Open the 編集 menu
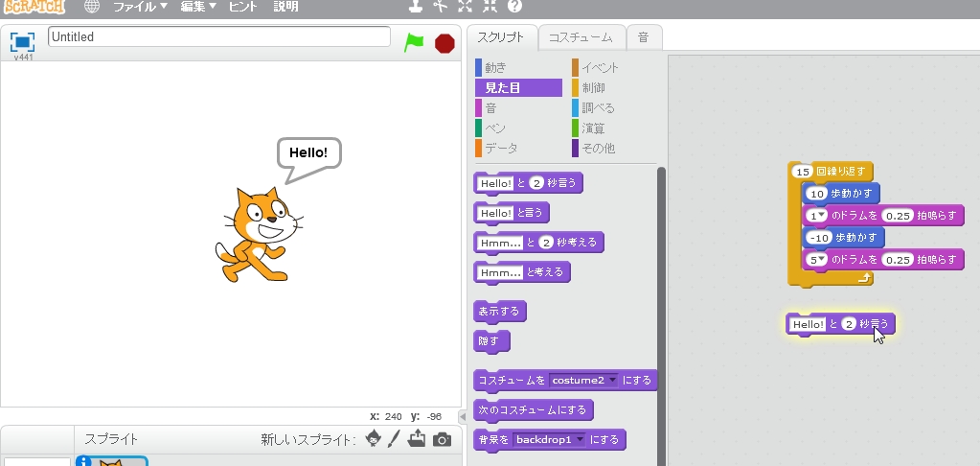Image resolution: width=980 pixels, height=466 pixels. pyautogui.click(x=198, y=7)
